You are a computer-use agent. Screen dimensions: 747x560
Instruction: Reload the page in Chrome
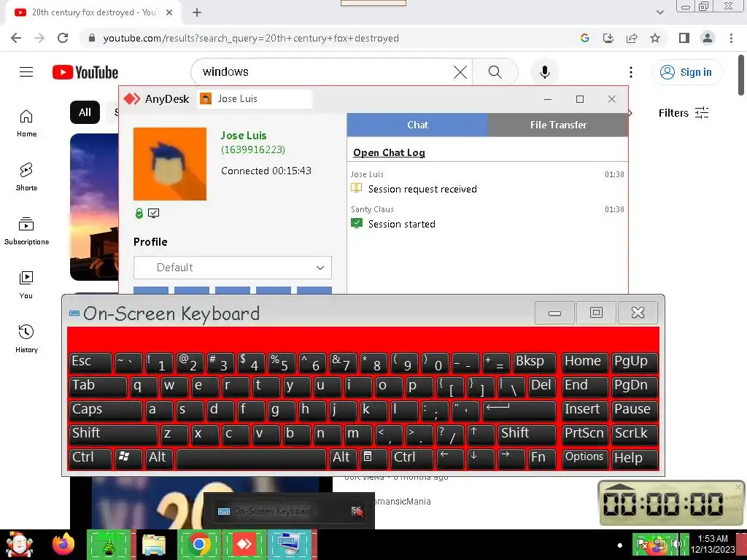(63, 38)
